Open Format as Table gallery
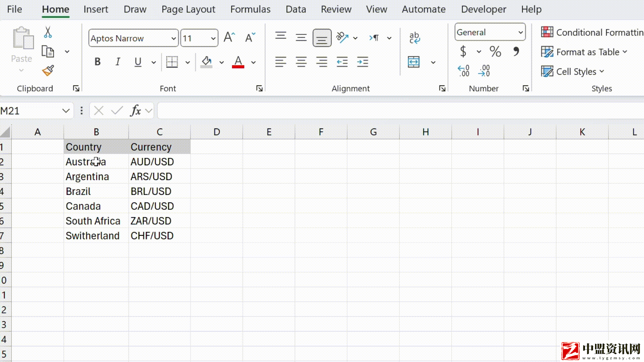The image size is (644, 362). (x=584, y=52)
